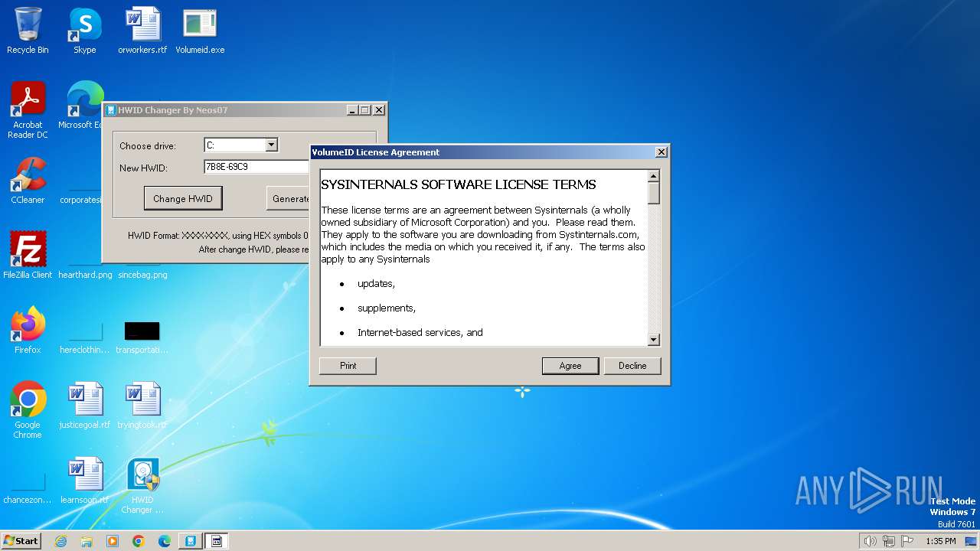This screenshot has width=980, height=551.
Task: Select tryingtook.rtf desktop file
Action: (142, 406)
